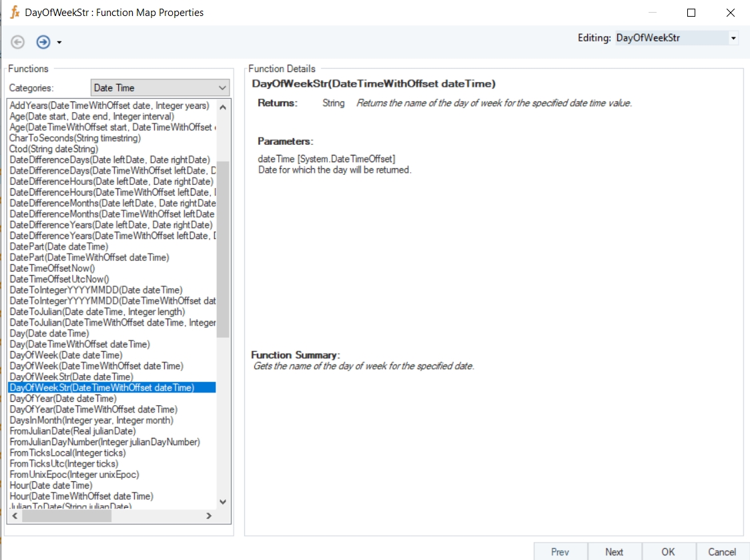
Task: Pick DayOfWeekStr(Date dateTime) list item
Action: point(71,377)
